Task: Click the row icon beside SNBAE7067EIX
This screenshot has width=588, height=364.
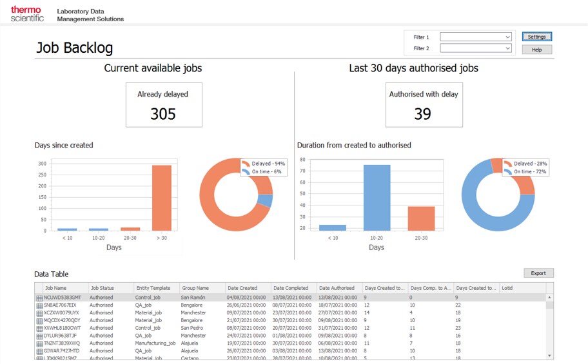Action: point(39,305)
